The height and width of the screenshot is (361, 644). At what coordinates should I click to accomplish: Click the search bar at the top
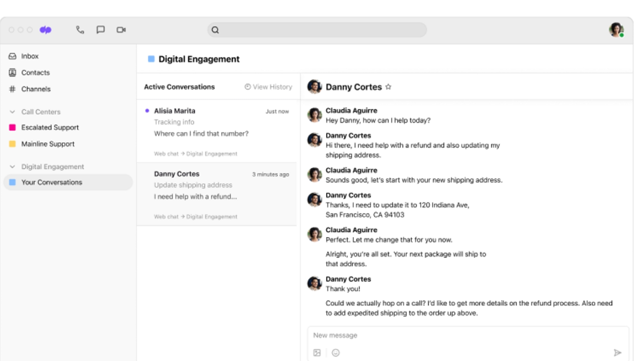tap(318, 30)
